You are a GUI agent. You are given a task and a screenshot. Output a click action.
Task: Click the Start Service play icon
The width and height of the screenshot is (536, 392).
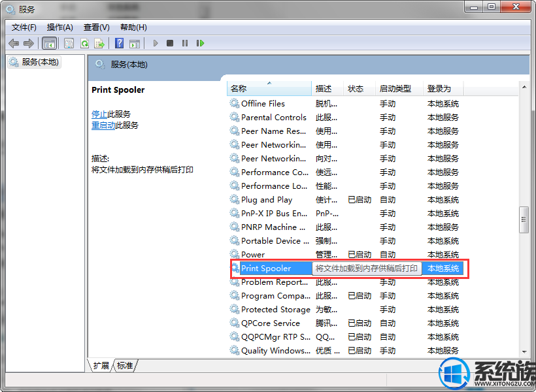(156, 43)
